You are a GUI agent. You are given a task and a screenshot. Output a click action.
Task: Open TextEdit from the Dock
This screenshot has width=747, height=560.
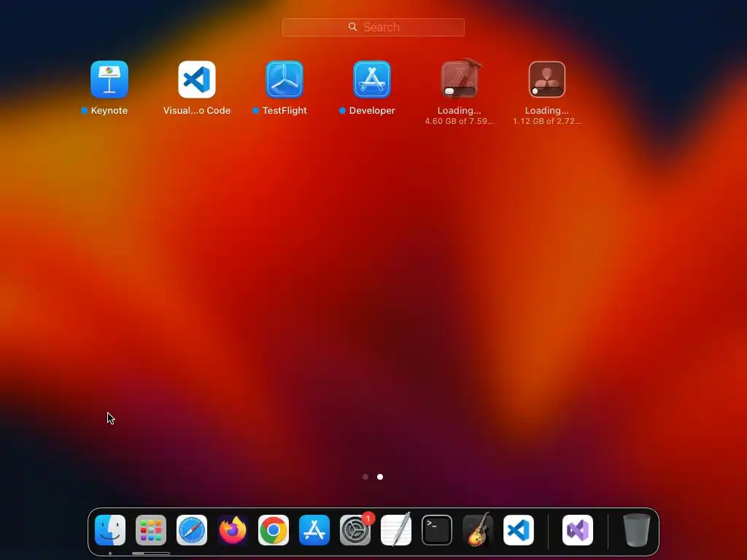[x=396, y=530]
